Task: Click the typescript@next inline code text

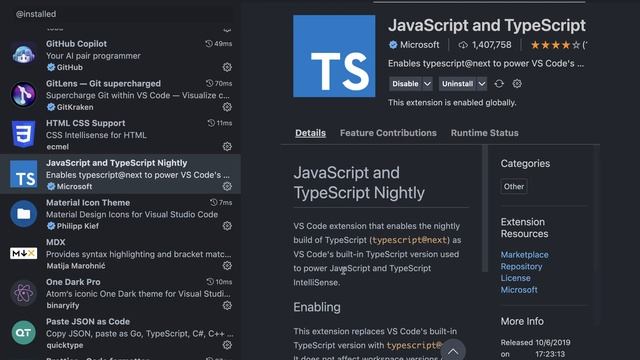Action: coord(410,240)
